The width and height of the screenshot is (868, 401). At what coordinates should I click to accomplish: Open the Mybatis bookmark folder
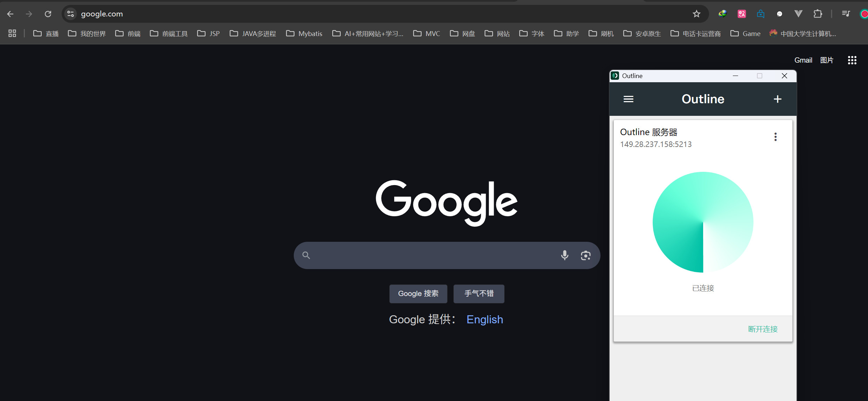(304, 34)
